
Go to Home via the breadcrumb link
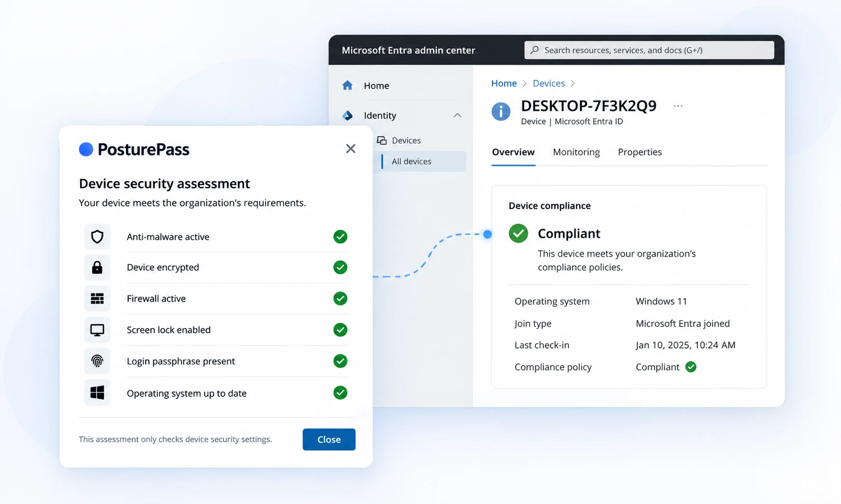(x=504, y=84)
